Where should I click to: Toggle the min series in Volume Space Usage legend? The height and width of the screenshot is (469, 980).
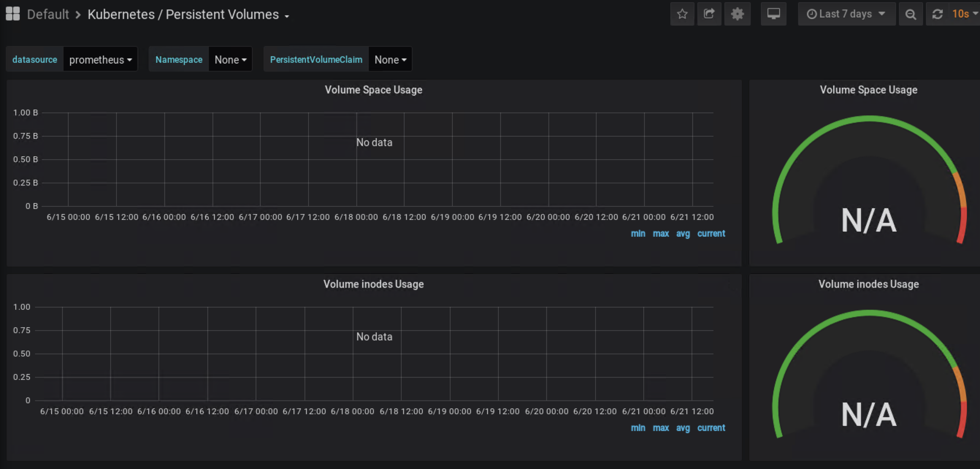(x=638, y=233)
